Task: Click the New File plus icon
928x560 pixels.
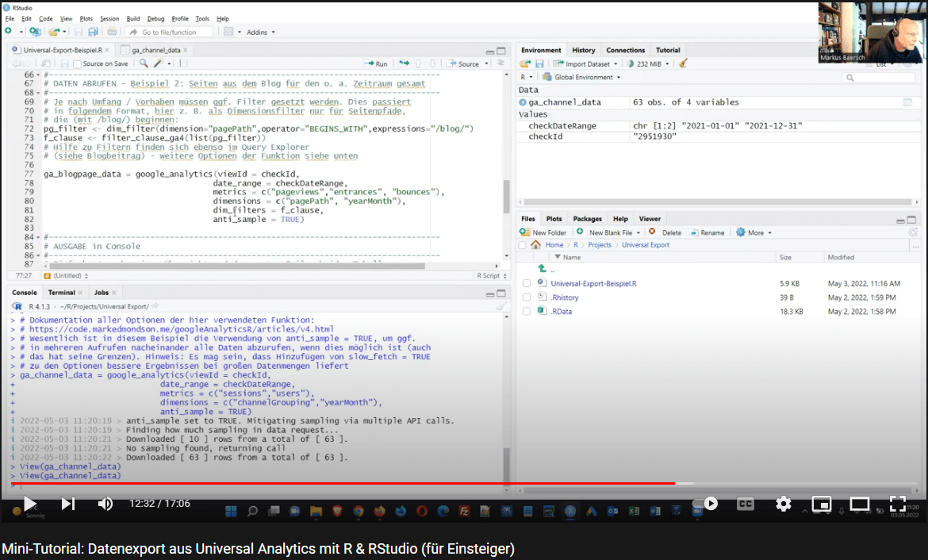Action: coord(8,32)
